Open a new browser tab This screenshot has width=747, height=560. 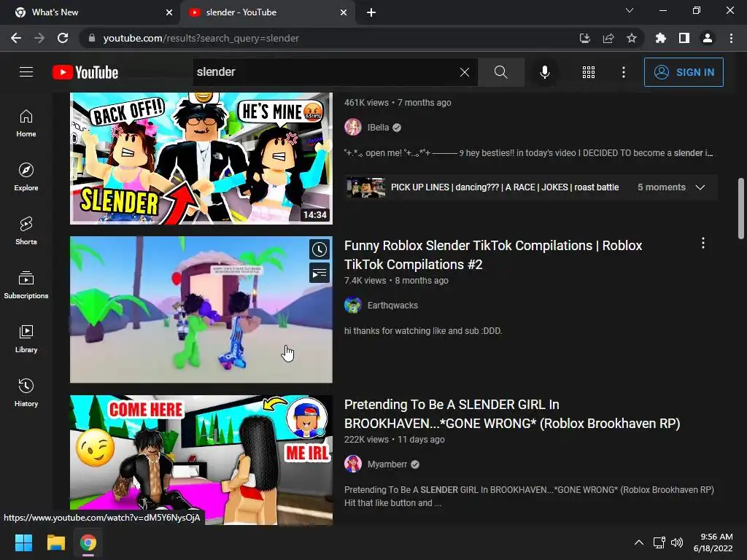[371, 12]
